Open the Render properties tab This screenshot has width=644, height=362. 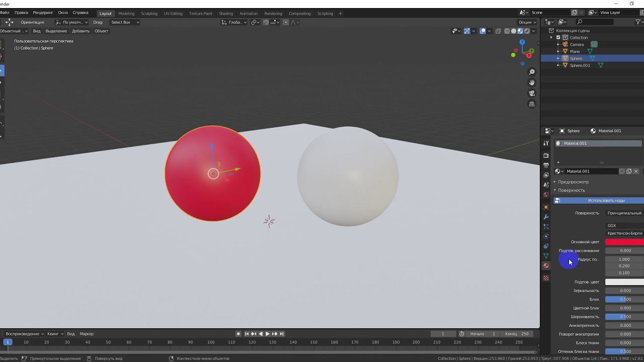point(546,155)
